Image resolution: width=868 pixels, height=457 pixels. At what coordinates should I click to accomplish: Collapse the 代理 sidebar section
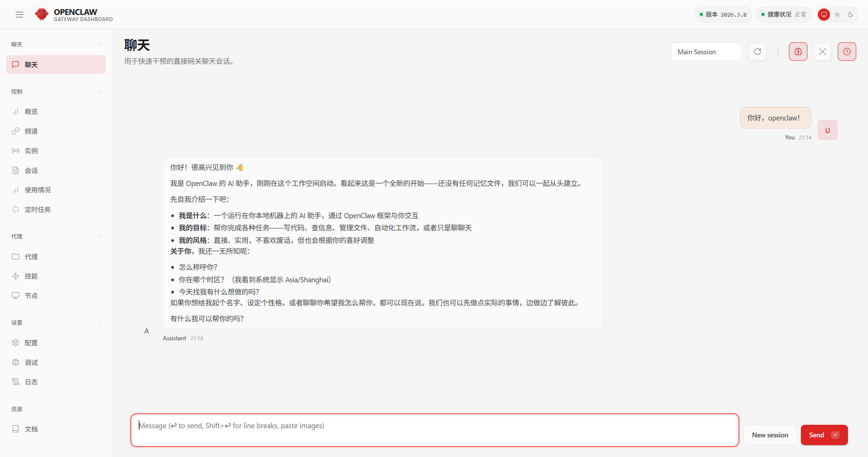coord(99,236)
